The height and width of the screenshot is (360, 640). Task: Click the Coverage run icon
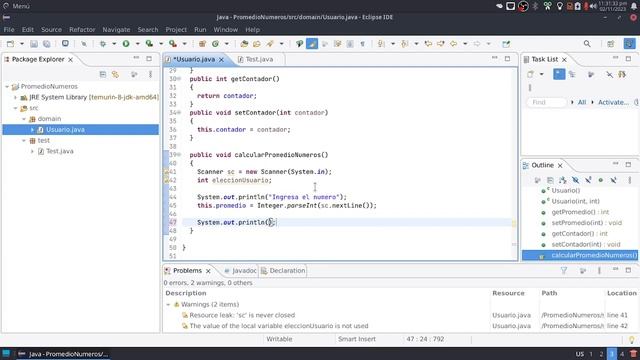click(149, 44)
